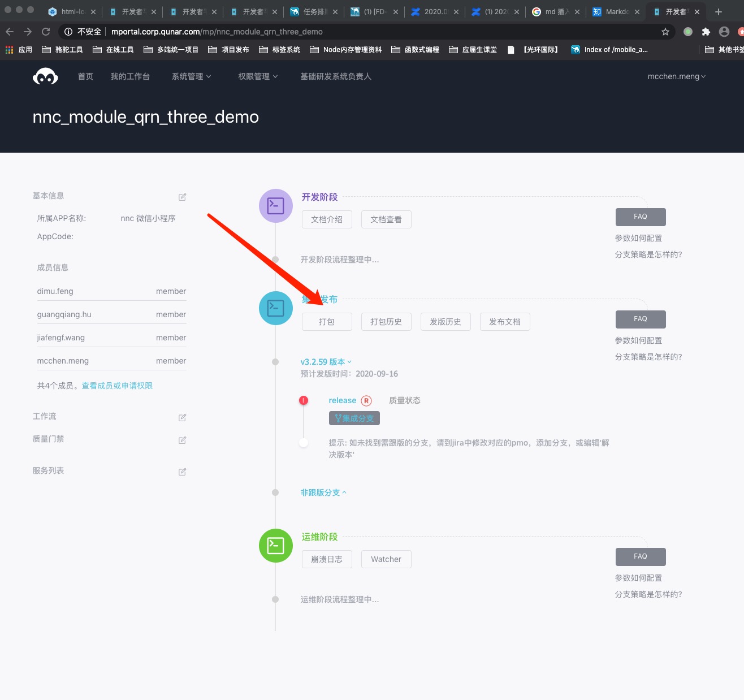The height and width of the screenshot is (700, 744).
Task: Go to 首页 in the navigation bar
Action: pos(85,76)
